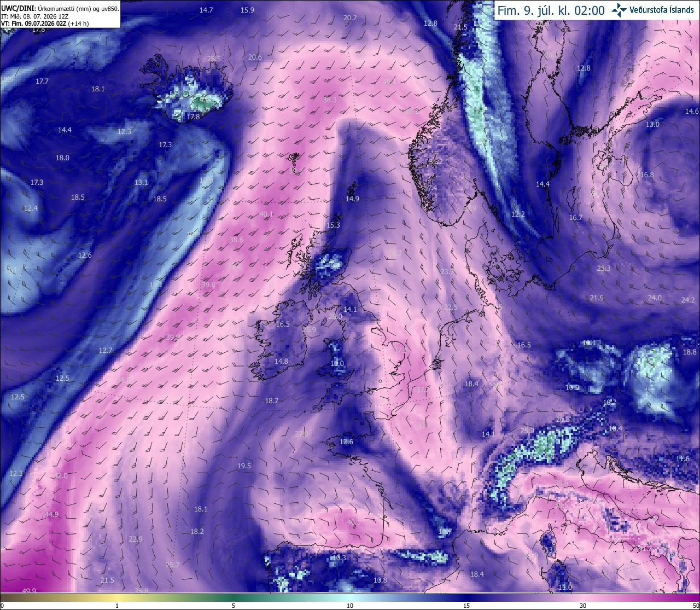Click the 19.5 value in Bay of Biscay
The width and height of the screenshot is (700, 610).
point(244,466)
